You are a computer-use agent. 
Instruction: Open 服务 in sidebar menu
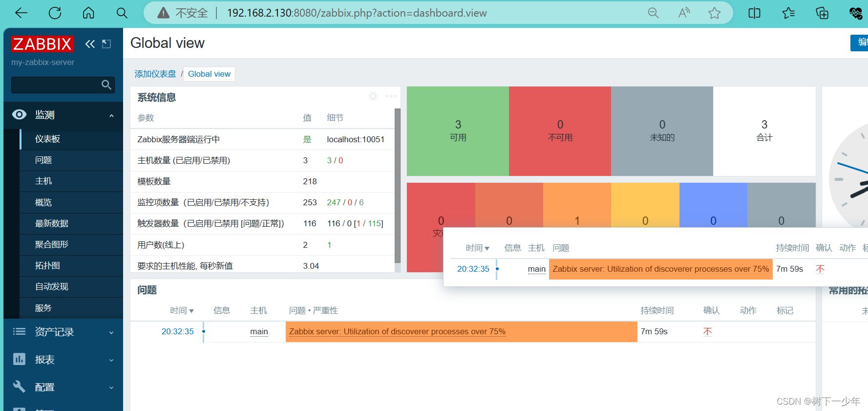[71, 308]
